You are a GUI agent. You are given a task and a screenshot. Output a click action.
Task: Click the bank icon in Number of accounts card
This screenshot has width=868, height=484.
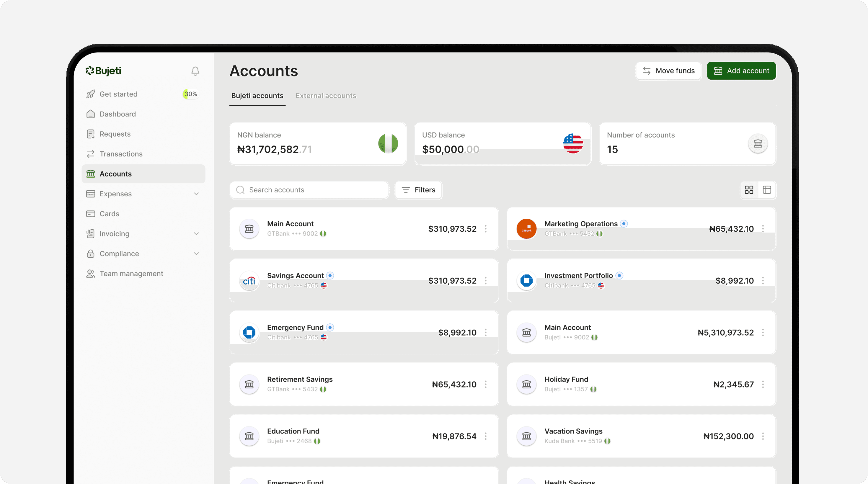tap(758, 144)
